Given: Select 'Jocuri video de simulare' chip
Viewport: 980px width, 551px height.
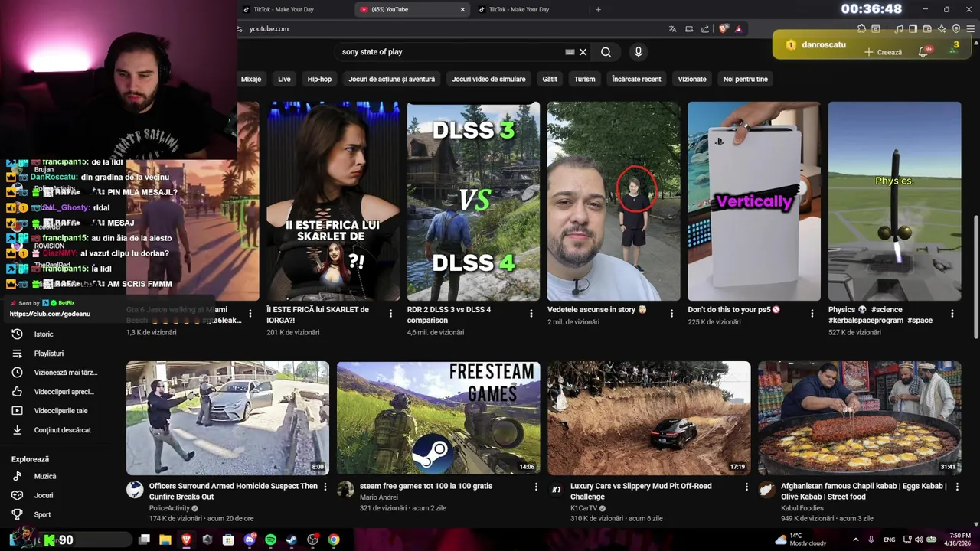Looking at the screenshot, I should (x=488, y=79).
